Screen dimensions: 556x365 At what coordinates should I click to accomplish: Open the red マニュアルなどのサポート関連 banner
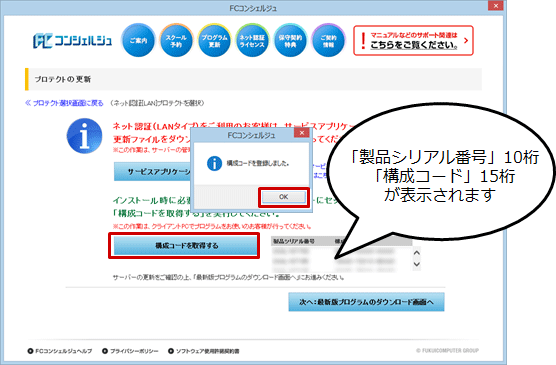413,40
